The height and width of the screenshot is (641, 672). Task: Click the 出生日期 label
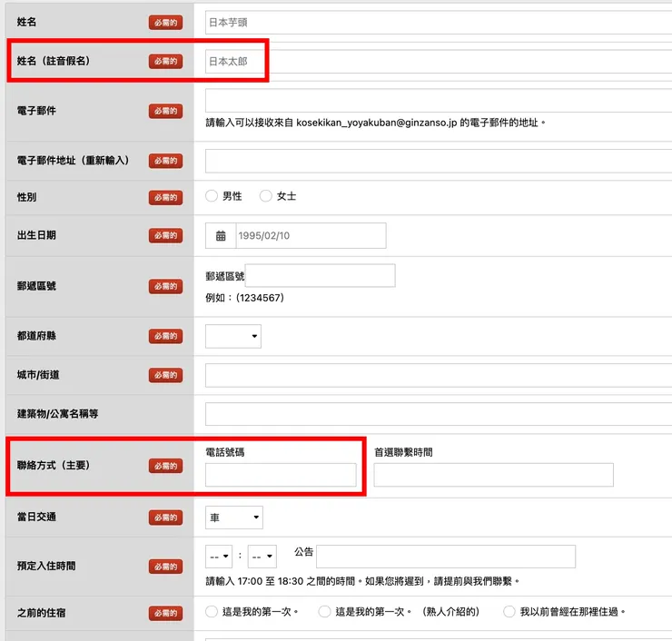click(x=36, y=235)
